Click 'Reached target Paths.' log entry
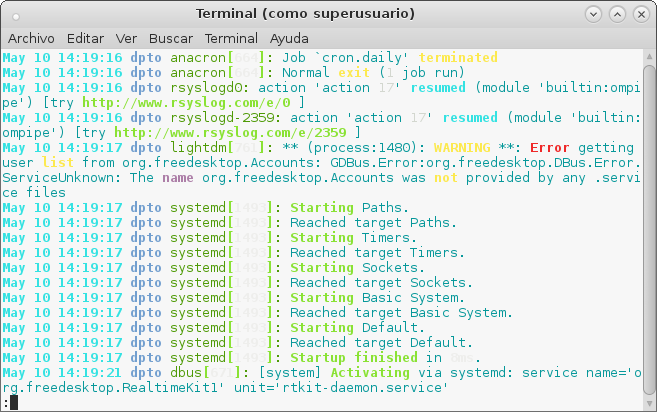This screenshot has width=657, height=412. coord(373,223)
